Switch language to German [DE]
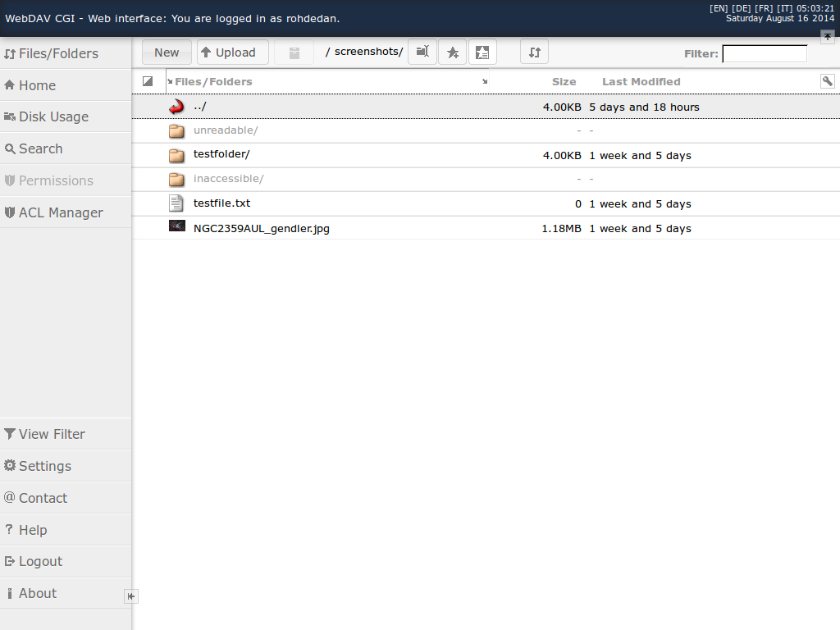This screenshot has height=630, width=840. pos(741,8)
